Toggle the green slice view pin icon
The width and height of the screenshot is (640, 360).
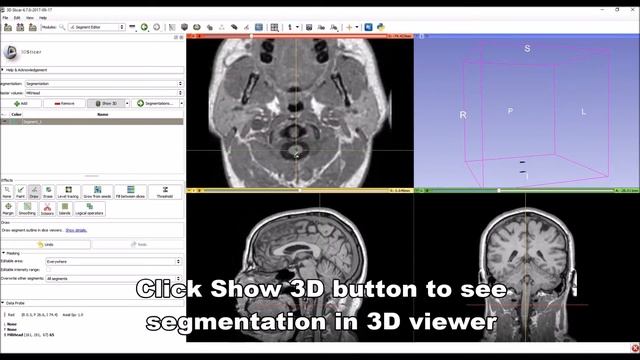[x=418, y=191]
